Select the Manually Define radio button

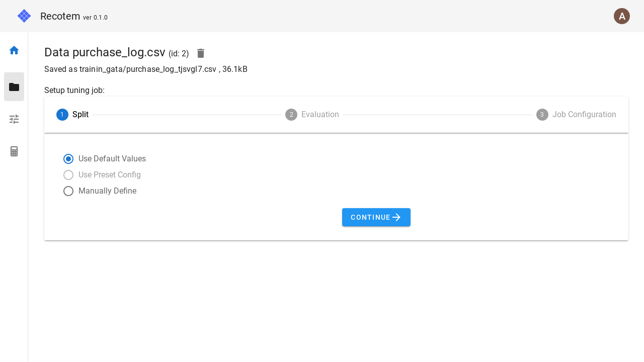pyautogui.click(x=68, y=191)
